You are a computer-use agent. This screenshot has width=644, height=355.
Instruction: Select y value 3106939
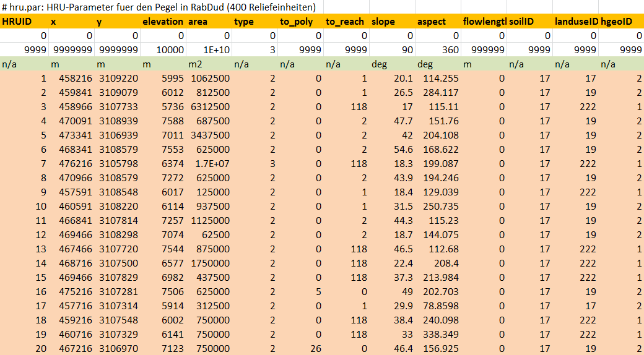118,135
